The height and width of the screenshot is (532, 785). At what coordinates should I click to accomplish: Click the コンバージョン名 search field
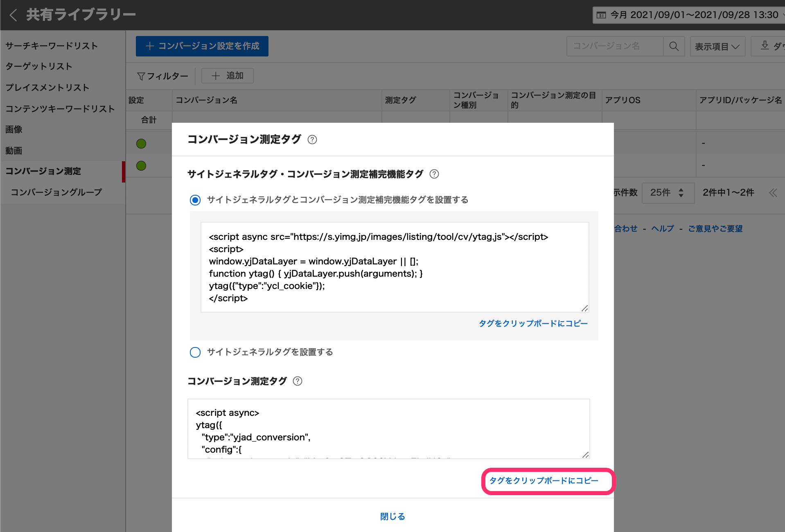(615, 46)
